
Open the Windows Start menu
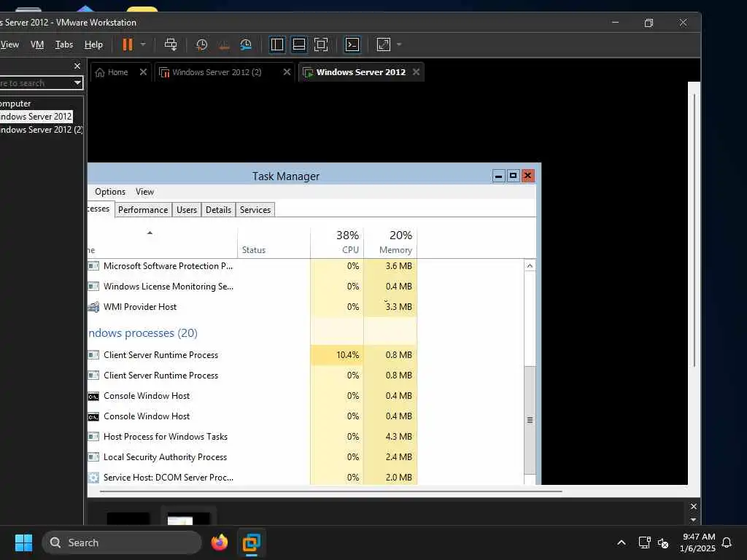pos(23,542)
